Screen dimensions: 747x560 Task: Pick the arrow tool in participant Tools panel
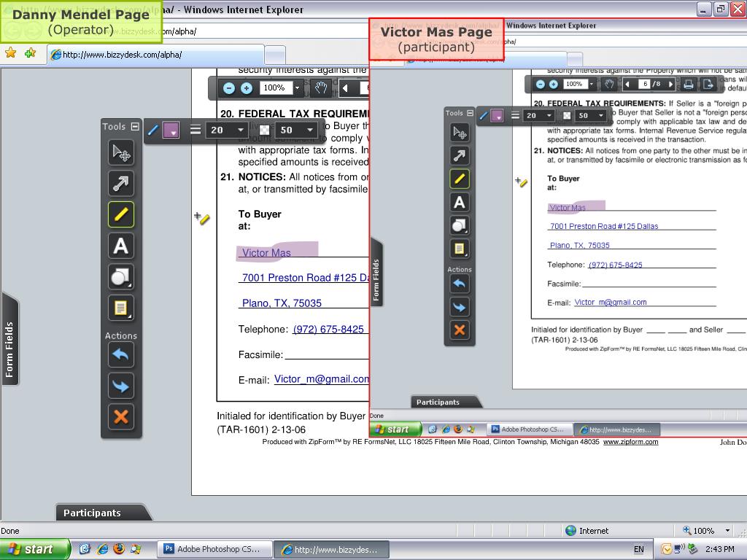point(460,156)
